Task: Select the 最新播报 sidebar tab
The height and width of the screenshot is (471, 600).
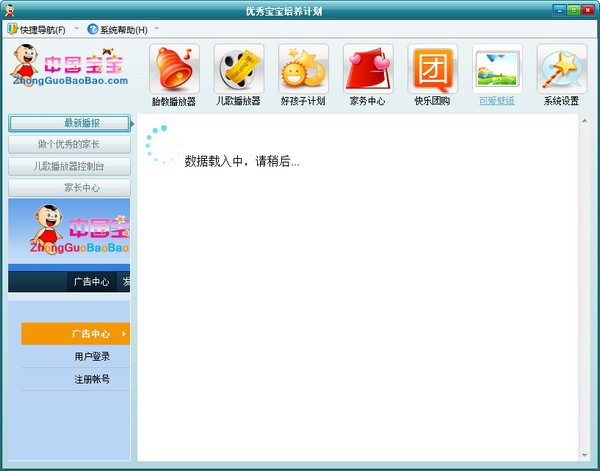Action: tap(68, 123)
